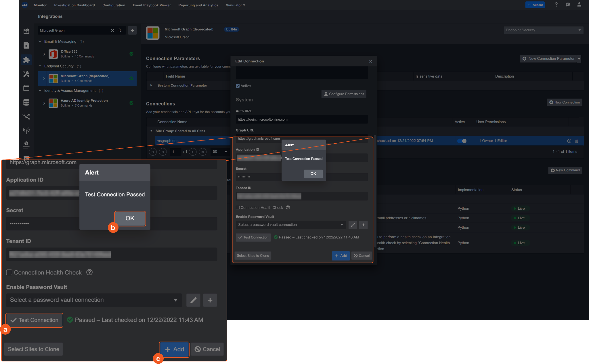Click the info icon on msgraph doc row
589x364 pixels.
click(569, 141)
